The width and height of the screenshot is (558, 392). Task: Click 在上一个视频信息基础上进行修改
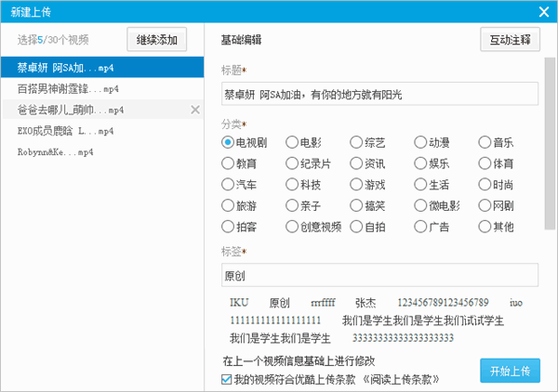click(299, 361)
